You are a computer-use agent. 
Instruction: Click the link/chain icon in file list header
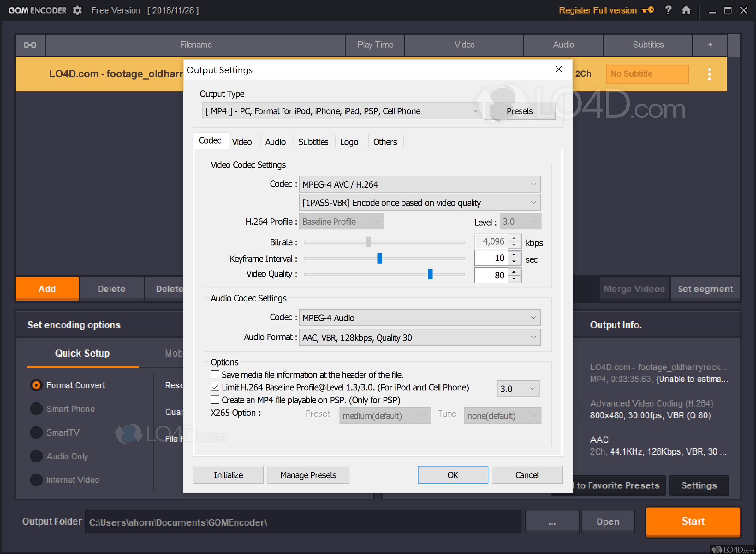click(x=30, y=45)
